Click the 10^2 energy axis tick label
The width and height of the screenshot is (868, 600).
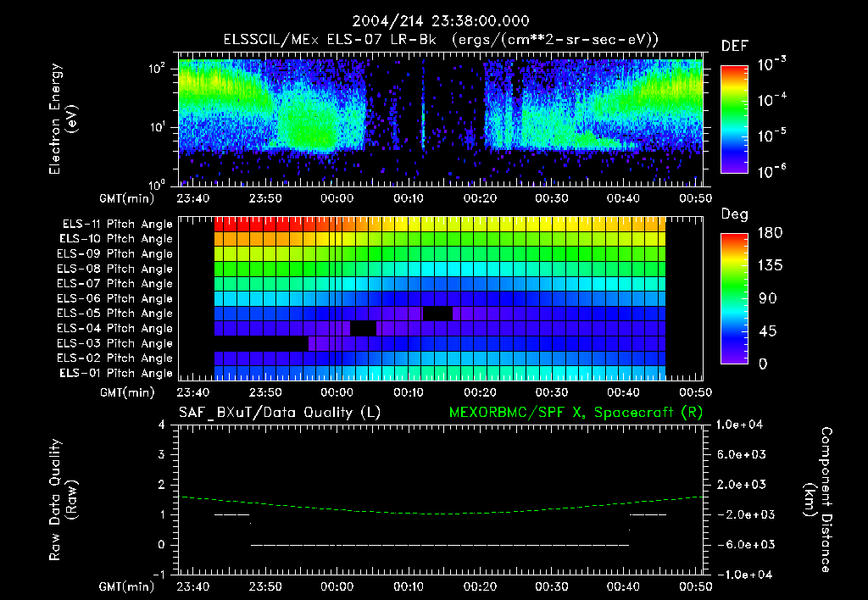point(157,69)
